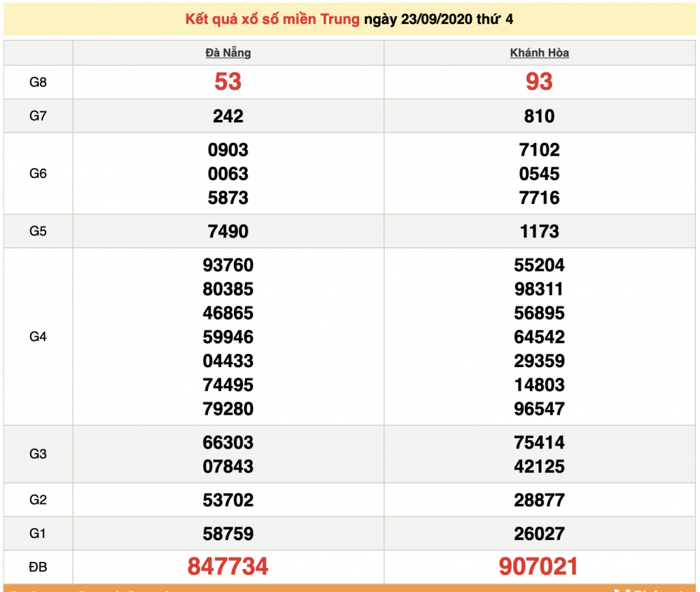Select the G5 row label
The height and width of the screenshot is (592, 700).
(x=38, y=231)
